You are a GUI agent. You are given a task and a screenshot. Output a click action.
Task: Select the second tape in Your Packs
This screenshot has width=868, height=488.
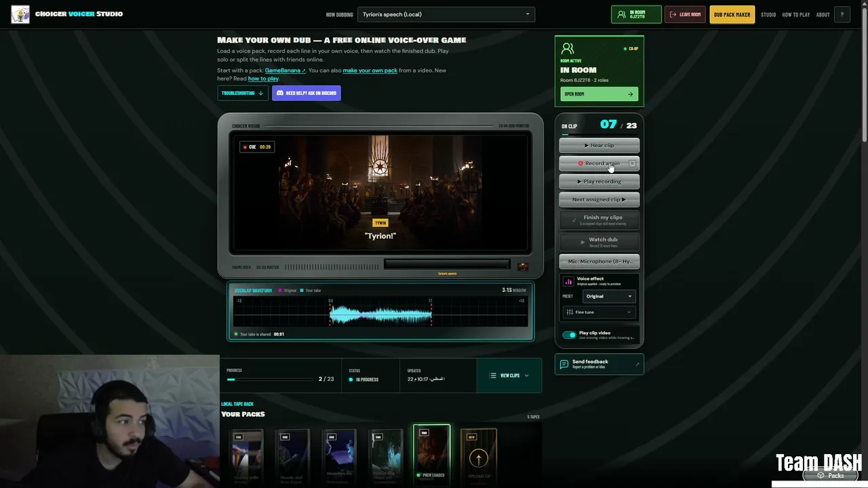[x=292, y=457]
